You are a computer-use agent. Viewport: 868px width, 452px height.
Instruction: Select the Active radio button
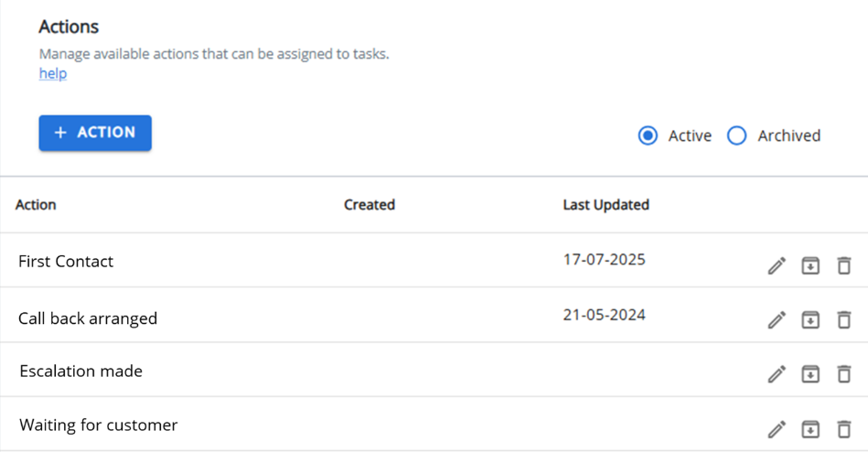point(648,135)
